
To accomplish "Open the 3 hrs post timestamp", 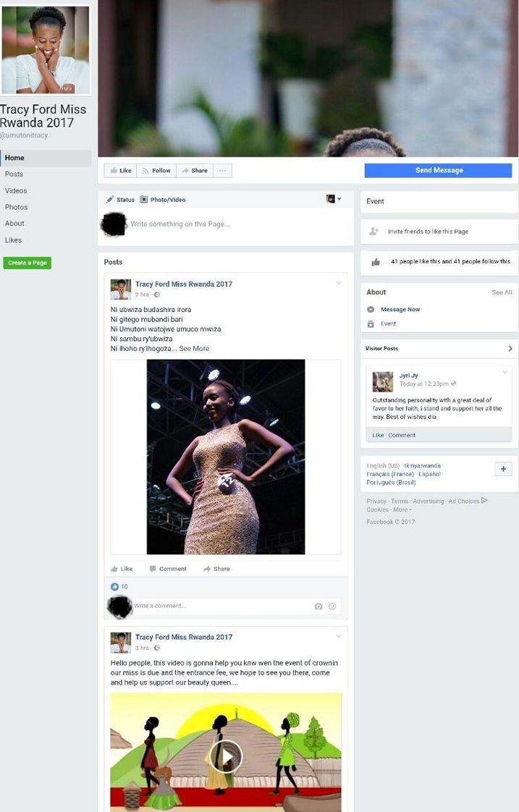I will (142, 648).
